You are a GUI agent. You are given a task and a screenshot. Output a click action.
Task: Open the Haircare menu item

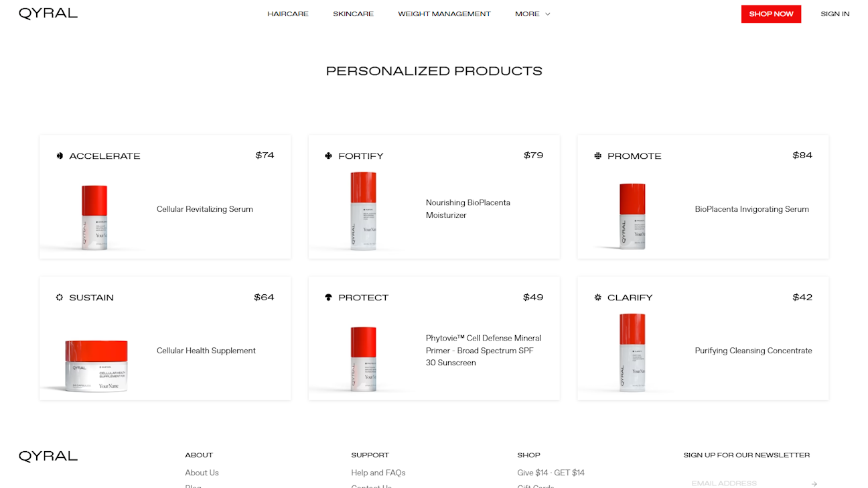point(288,14)
